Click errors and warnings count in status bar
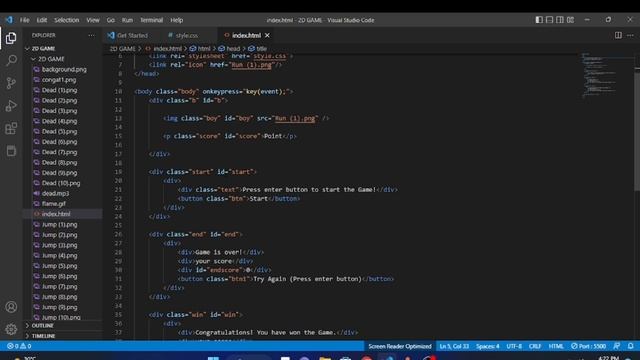640x360 pixels. [19, 346]
